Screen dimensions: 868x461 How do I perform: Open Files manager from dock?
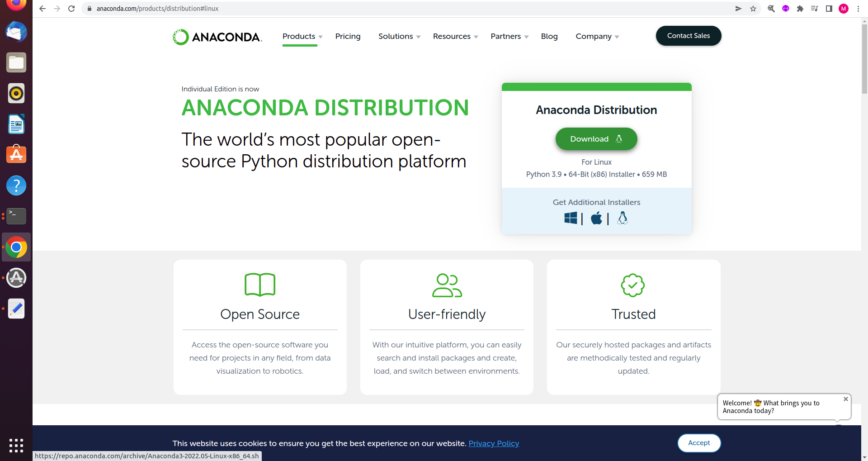tap(16, 62)
